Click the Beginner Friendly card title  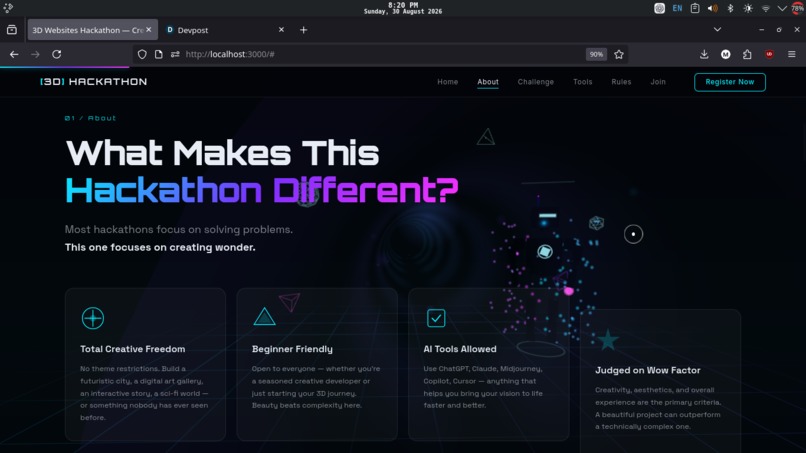tap(292, 349)
